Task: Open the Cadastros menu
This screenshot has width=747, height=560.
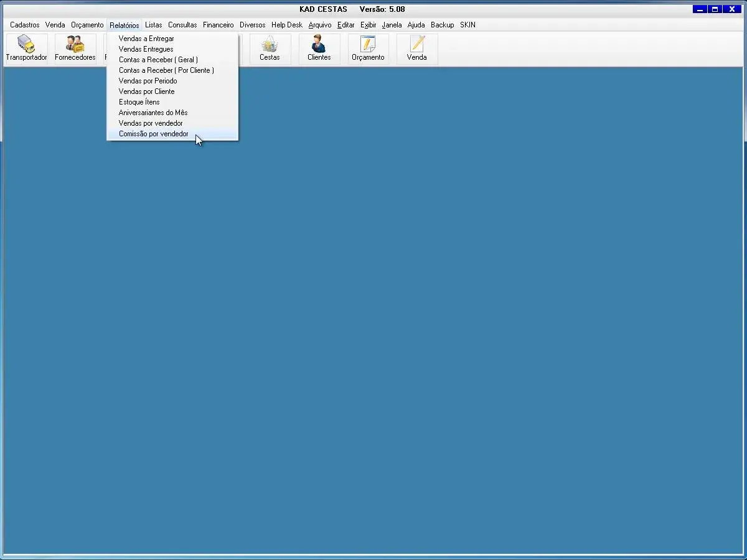Action: (24, 25)
